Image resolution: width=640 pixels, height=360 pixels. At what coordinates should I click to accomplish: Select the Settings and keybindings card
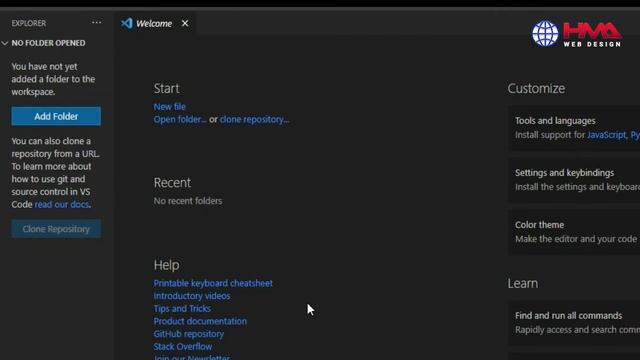[x=574, y=180]
